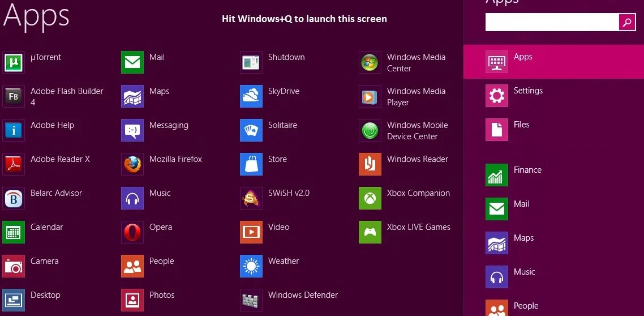Launch the Messaging app icon
The height and width of the screenshot is (316, 644).
coord(132,130)
